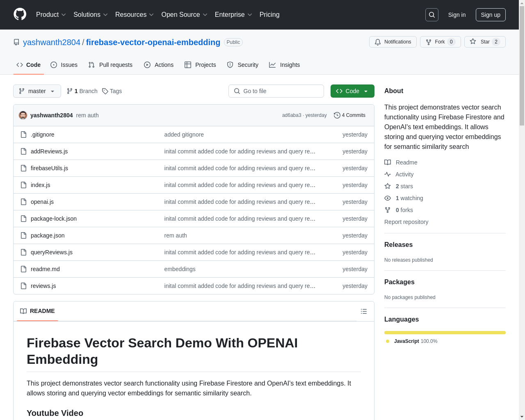Viewport: 525px width, 420px height.
Task: Click the file icon next to queryReviews.js
Action: pyautogui.click(x=24, y=252)
